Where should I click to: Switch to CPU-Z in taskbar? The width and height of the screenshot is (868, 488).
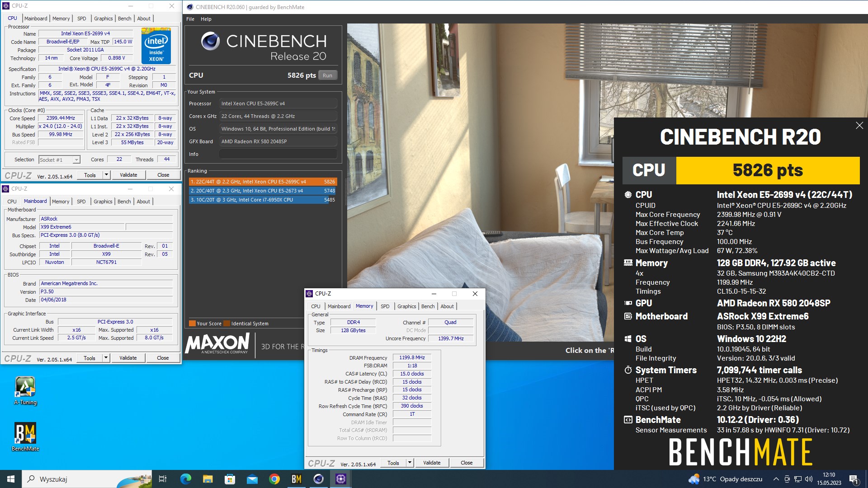341,479
